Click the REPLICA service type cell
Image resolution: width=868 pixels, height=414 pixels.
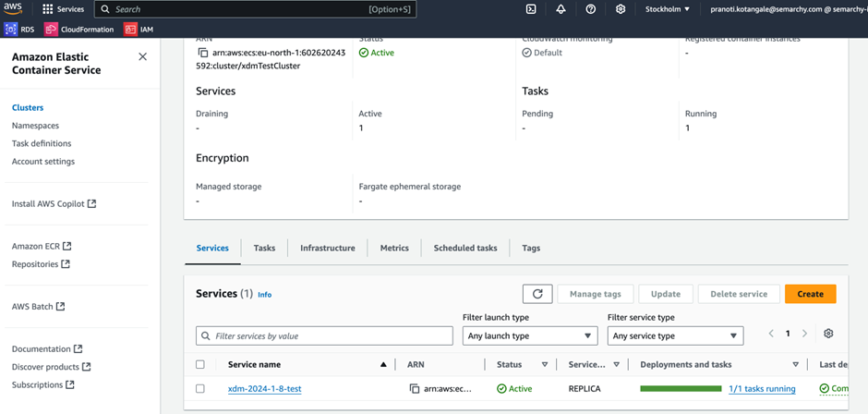[x=585, y=389]
